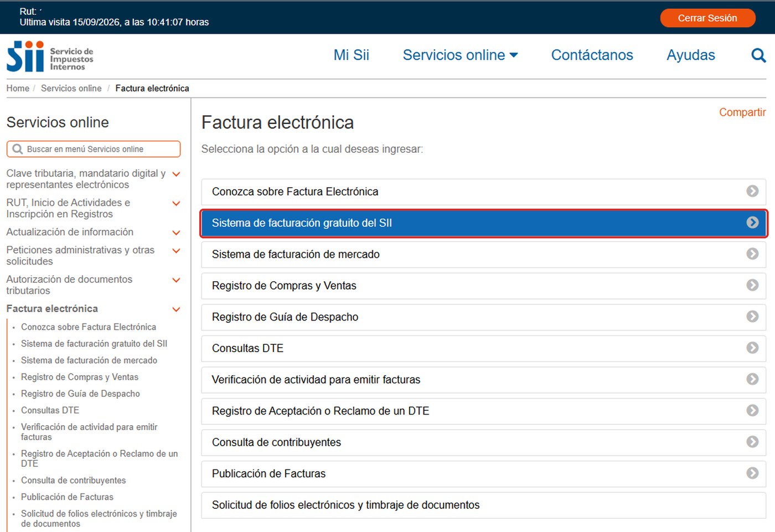Open the Mi Sii menu

coord(352,55)
